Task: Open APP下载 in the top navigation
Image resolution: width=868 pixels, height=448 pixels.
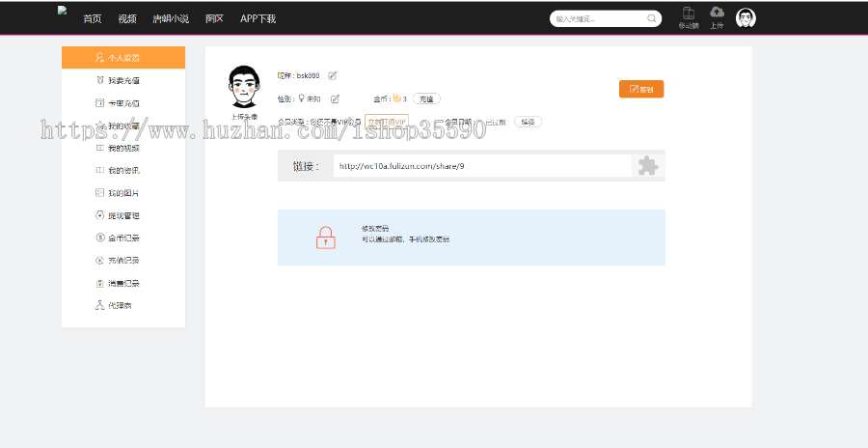Action: pyautogui.click(x=258, y=19)
